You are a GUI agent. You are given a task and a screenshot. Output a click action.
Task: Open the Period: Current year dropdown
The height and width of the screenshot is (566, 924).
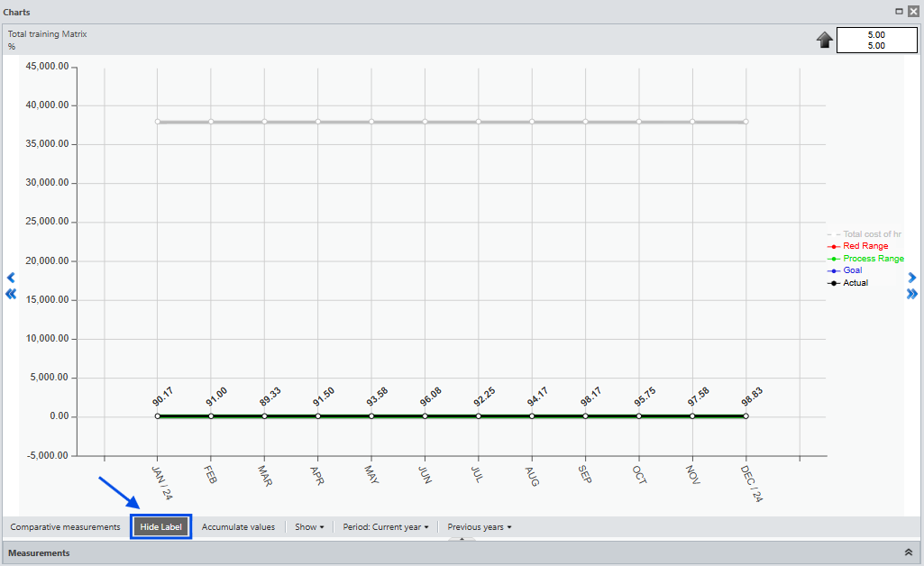tap(386, 527)
